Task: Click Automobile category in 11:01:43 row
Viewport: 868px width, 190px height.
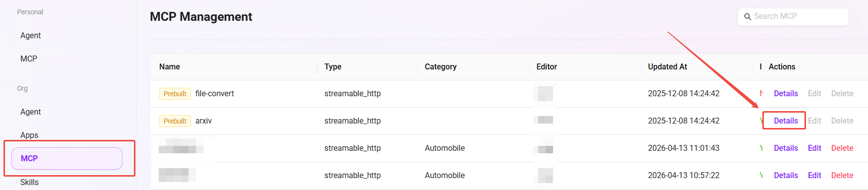Action: [444, 148]
